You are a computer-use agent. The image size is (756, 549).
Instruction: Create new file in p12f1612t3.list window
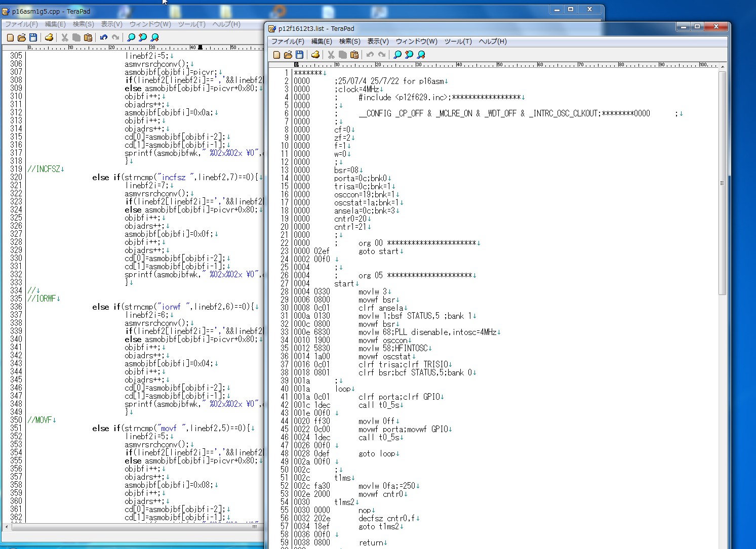click(276, 55)
